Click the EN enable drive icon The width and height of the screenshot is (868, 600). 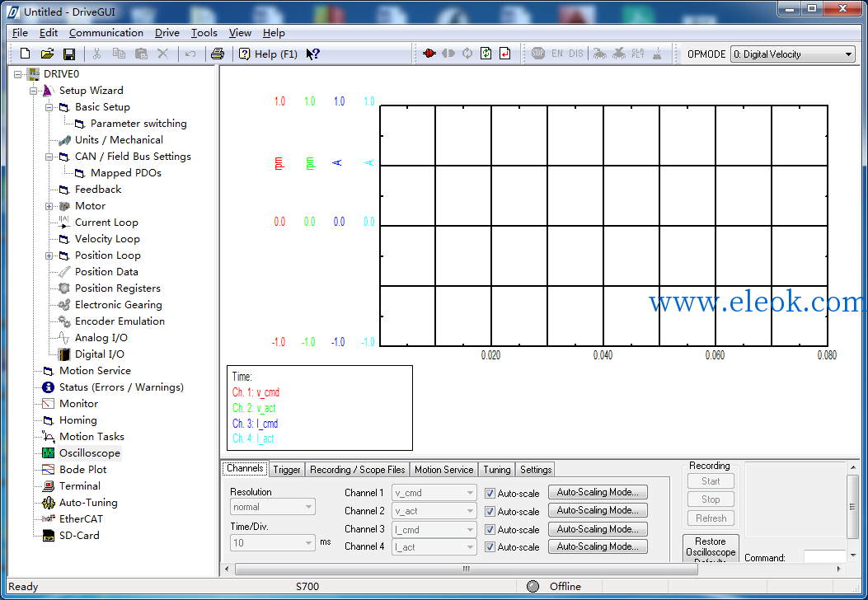coord(557,54)
